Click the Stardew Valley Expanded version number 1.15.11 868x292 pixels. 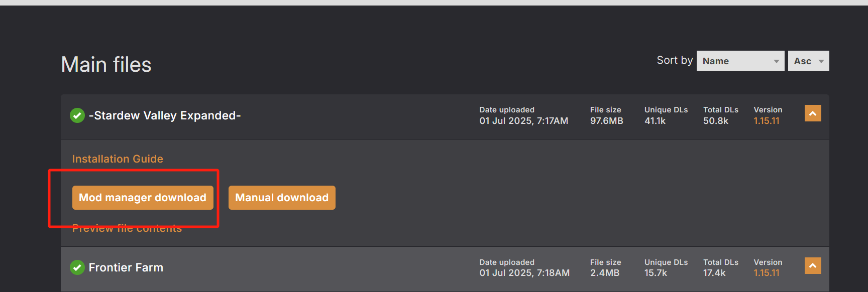point(767,121)
